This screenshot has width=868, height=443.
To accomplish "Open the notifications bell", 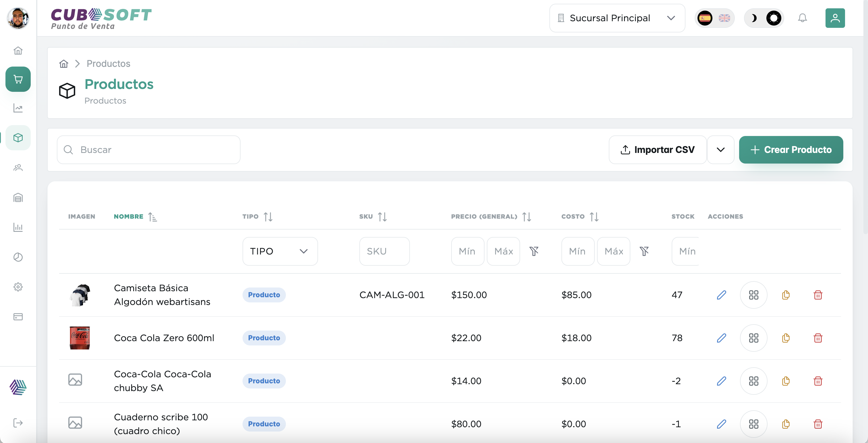I will point(802,18).
